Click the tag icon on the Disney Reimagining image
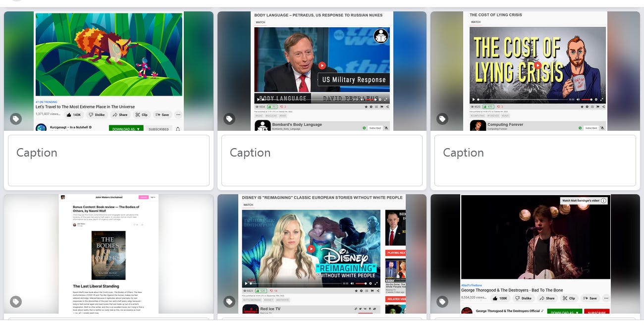644x326 pixels. (229, 302)
